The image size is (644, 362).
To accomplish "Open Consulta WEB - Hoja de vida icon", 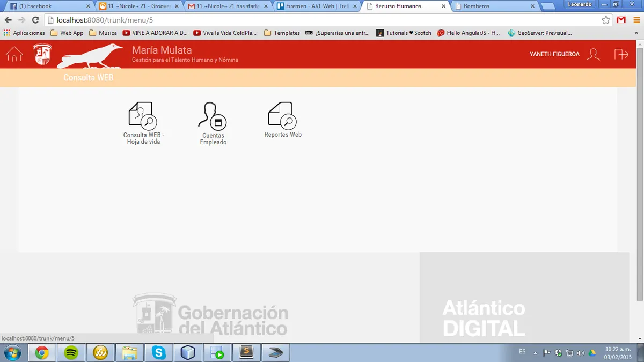I will pyautogui.click(x=143, y=115).
